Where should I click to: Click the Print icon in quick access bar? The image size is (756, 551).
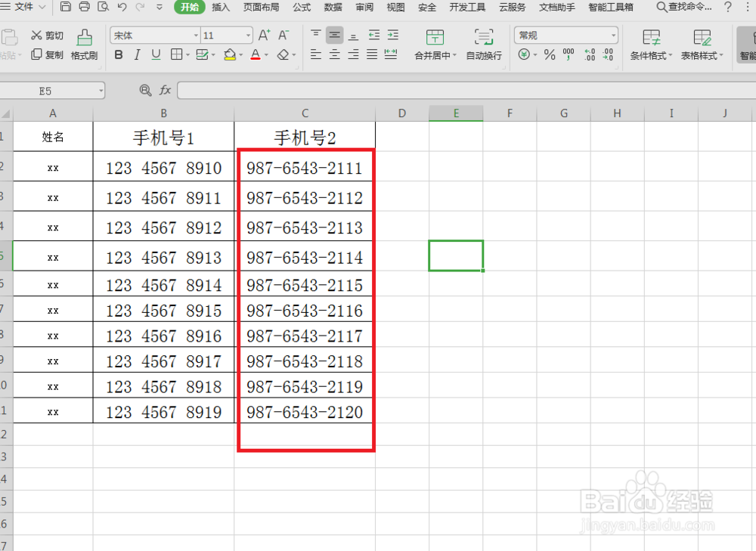(x=85, y=7)
